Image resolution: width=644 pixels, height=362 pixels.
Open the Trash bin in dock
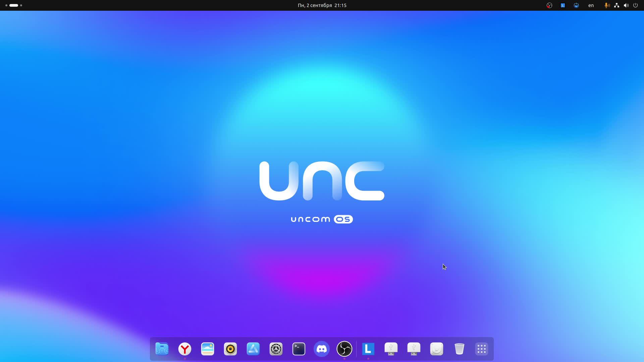pos(460,349)
